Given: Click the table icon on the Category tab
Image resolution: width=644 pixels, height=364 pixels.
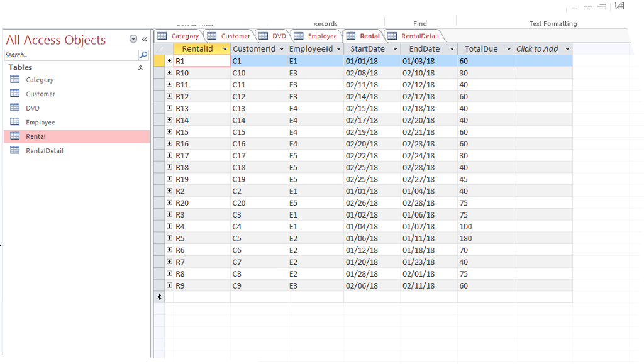Looking at the screenshot, I should (x=163, y=36).
